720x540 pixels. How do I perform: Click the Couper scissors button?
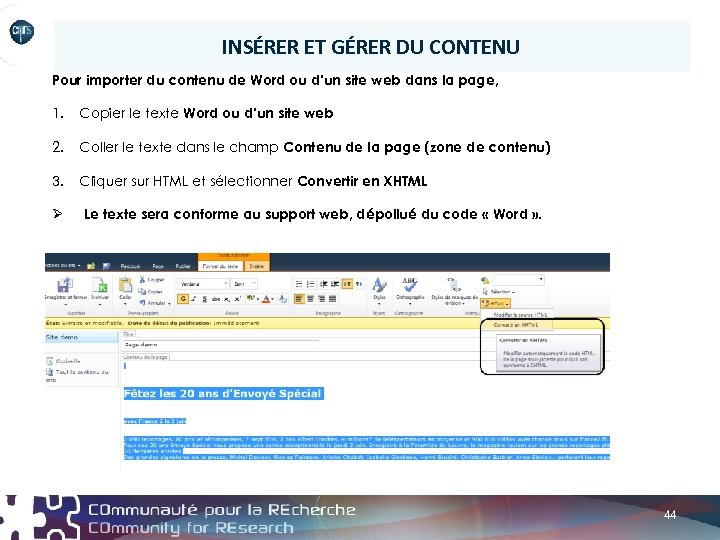152,280
